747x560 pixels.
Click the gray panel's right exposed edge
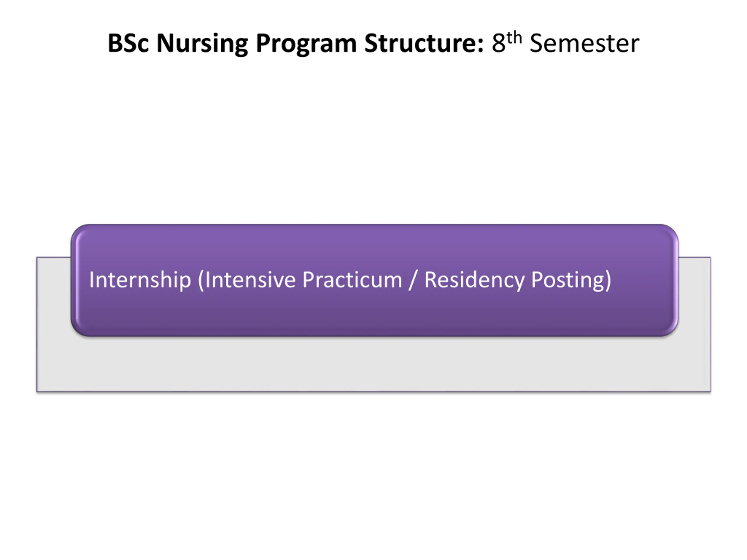click(x=695, y=324)
